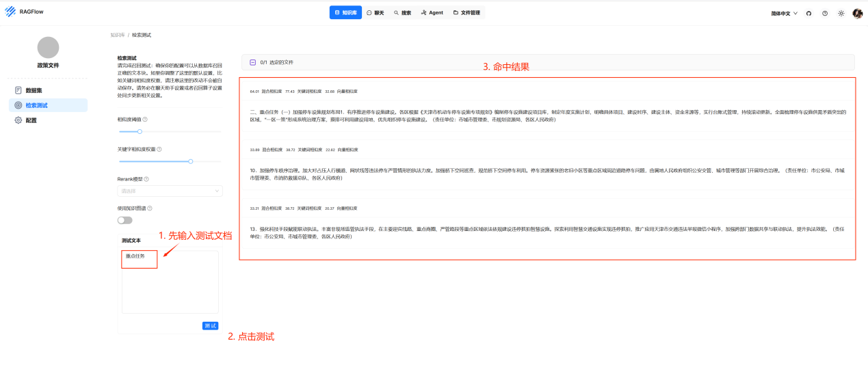Open the Agent tab

point(432,12)
